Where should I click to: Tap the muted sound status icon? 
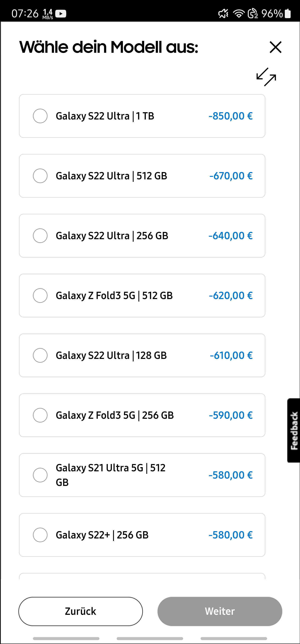click(x=223, y=14)
